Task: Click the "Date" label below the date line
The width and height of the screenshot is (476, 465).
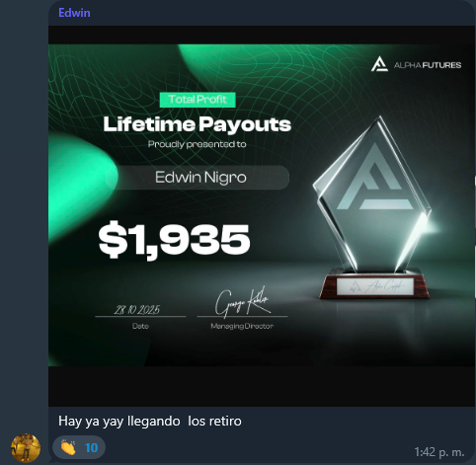Action: pos(140,326)
